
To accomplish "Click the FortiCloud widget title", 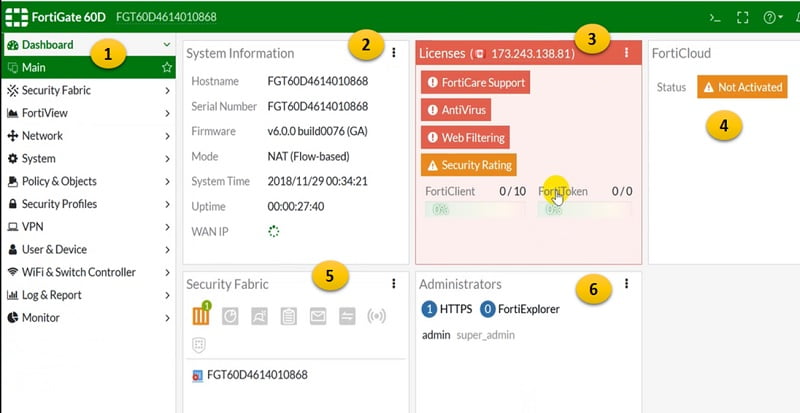I will (x=681, y=54).
